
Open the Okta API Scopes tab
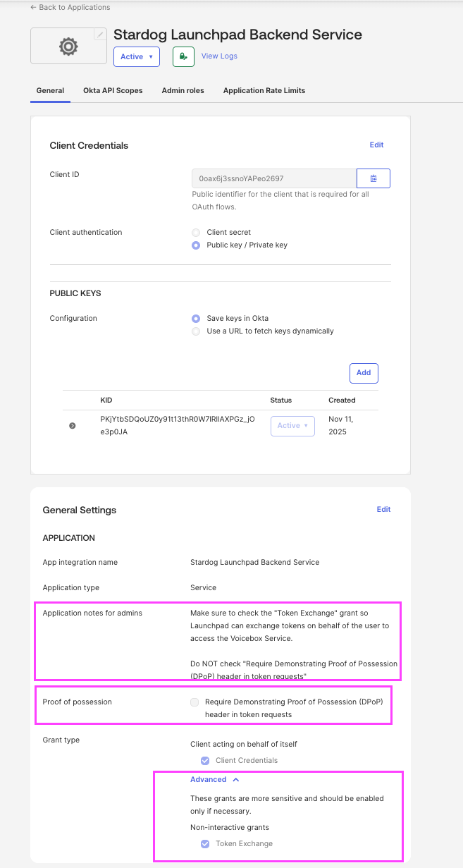(113, 90)
